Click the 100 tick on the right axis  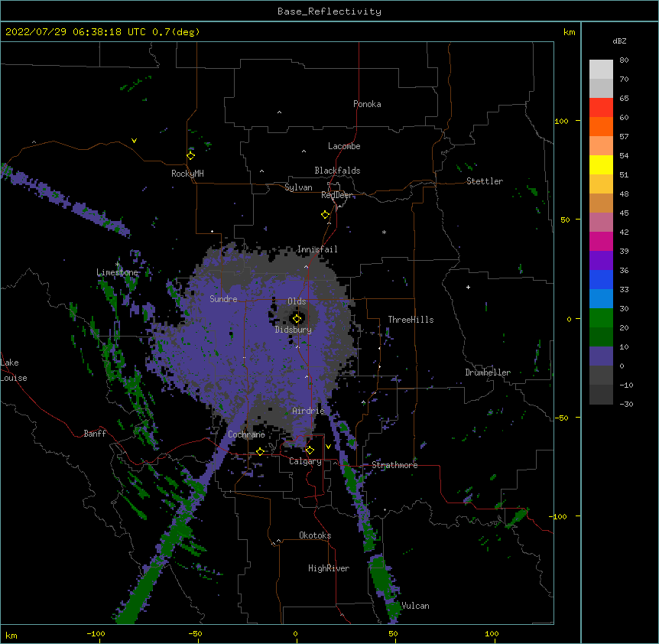561,121
